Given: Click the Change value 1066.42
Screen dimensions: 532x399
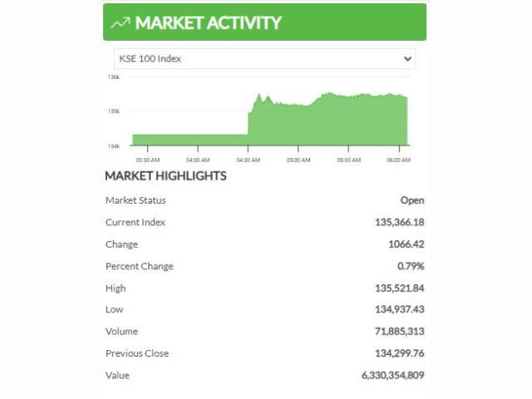Looking at the screenshot, I should coord(406,244).
